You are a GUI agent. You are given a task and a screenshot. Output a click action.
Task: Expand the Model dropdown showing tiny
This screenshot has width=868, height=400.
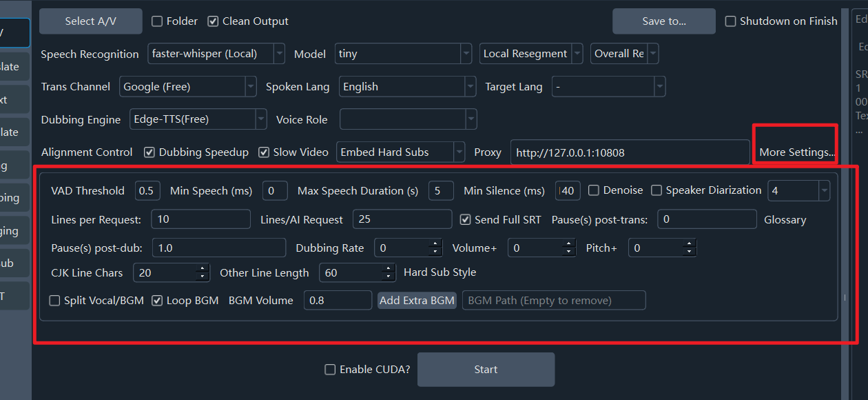point(466,54)
